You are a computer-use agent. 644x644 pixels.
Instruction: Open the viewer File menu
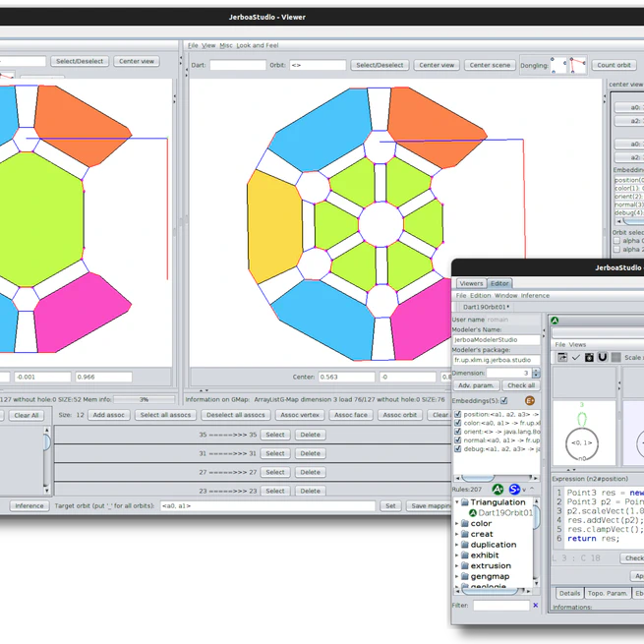[193, 45]
